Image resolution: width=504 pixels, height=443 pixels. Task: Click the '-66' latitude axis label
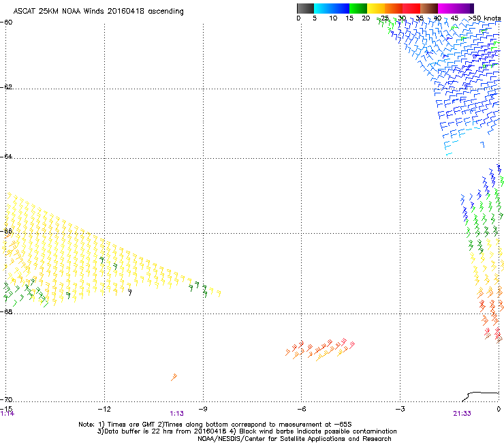coord(6,231)
